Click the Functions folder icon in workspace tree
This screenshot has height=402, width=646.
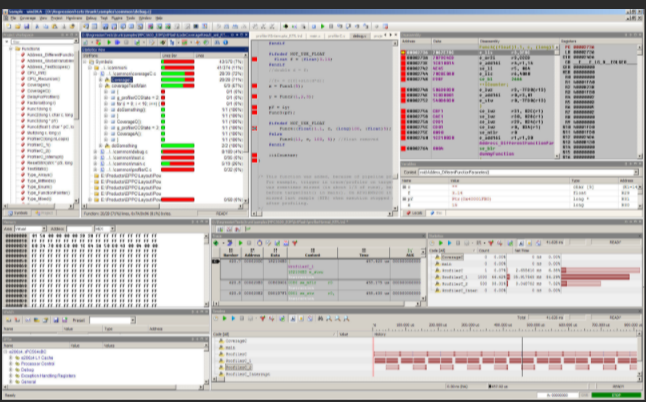[x=18, y=49]
